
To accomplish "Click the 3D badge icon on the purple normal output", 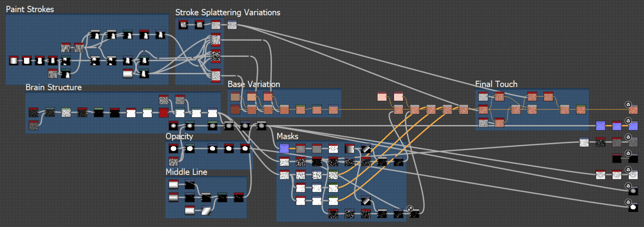I will coord(628,121).
